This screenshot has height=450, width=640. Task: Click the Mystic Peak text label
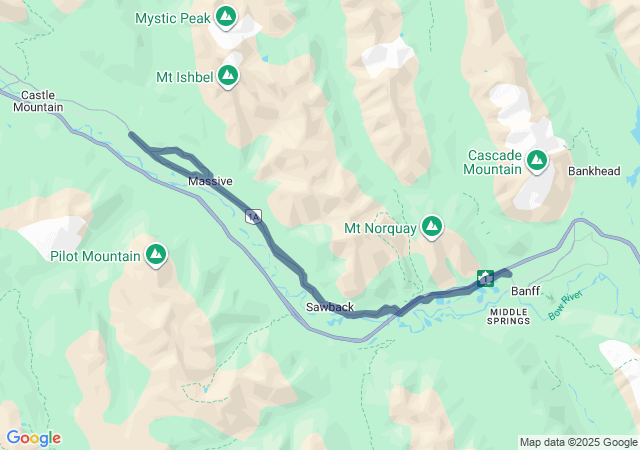[173, 18]
